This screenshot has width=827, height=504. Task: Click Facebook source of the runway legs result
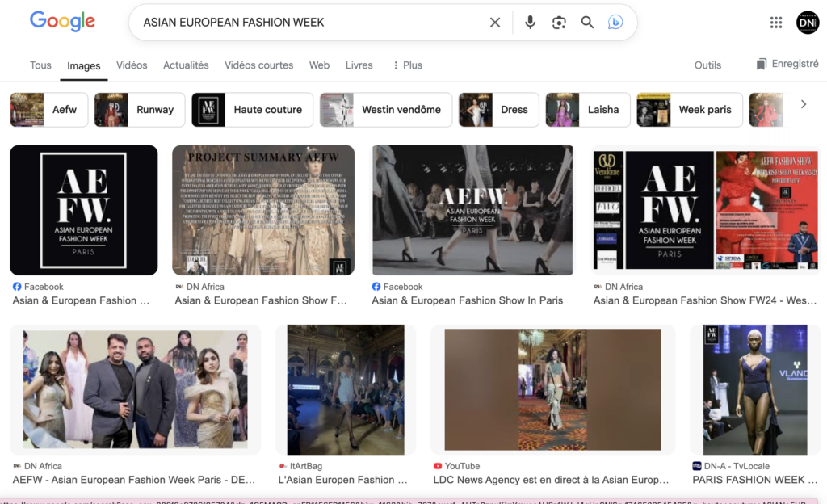(x=397, y=287)
